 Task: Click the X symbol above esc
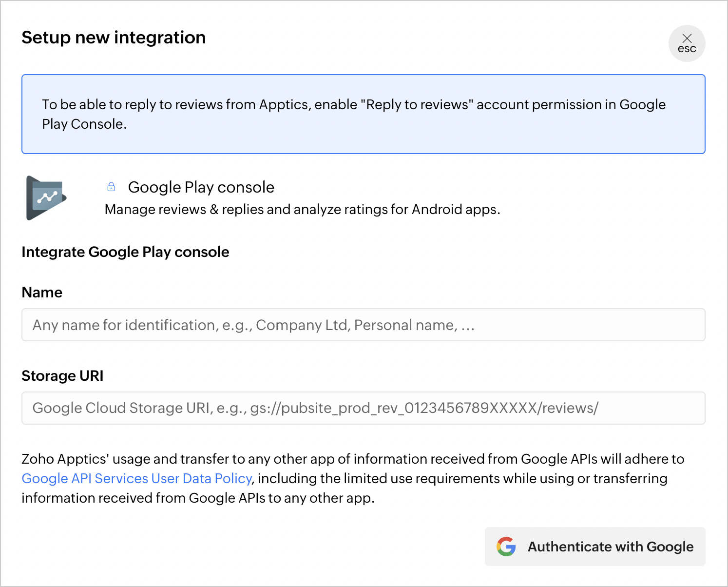(687, 38)
